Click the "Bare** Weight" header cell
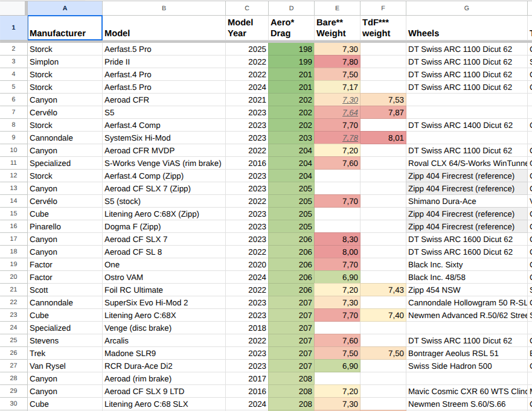 pos(337,28)
